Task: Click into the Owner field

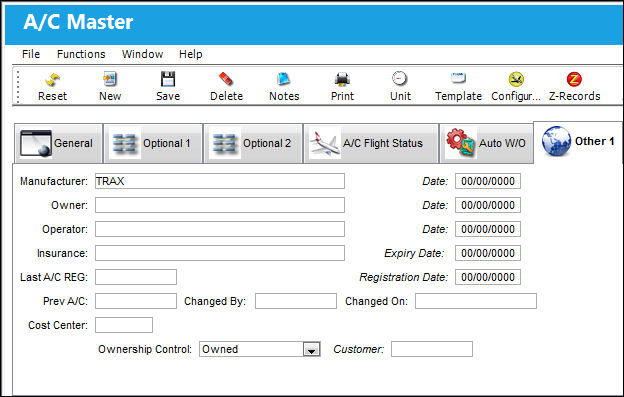Action: coord(220,205)
